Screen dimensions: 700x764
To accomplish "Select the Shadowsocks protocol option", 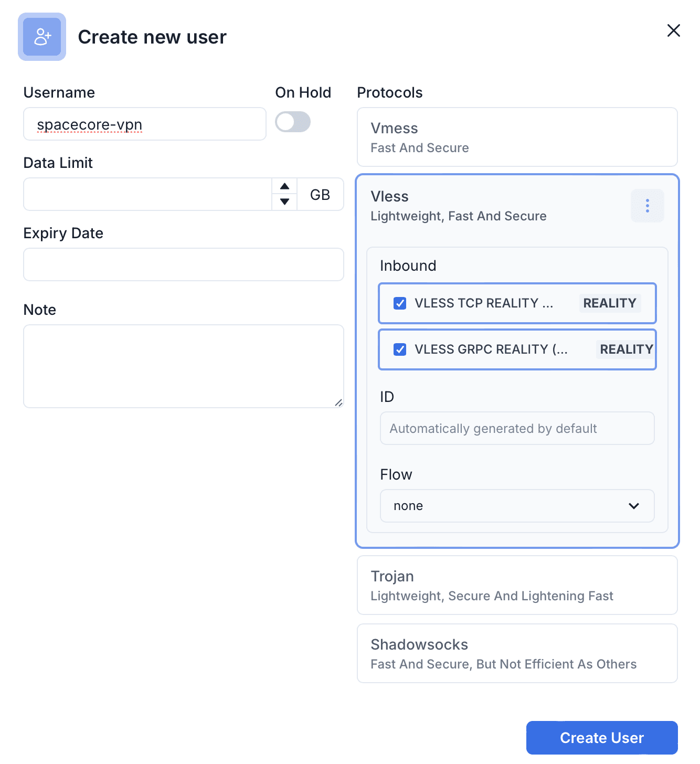I will pyautogui.click(x=517, y=653).
